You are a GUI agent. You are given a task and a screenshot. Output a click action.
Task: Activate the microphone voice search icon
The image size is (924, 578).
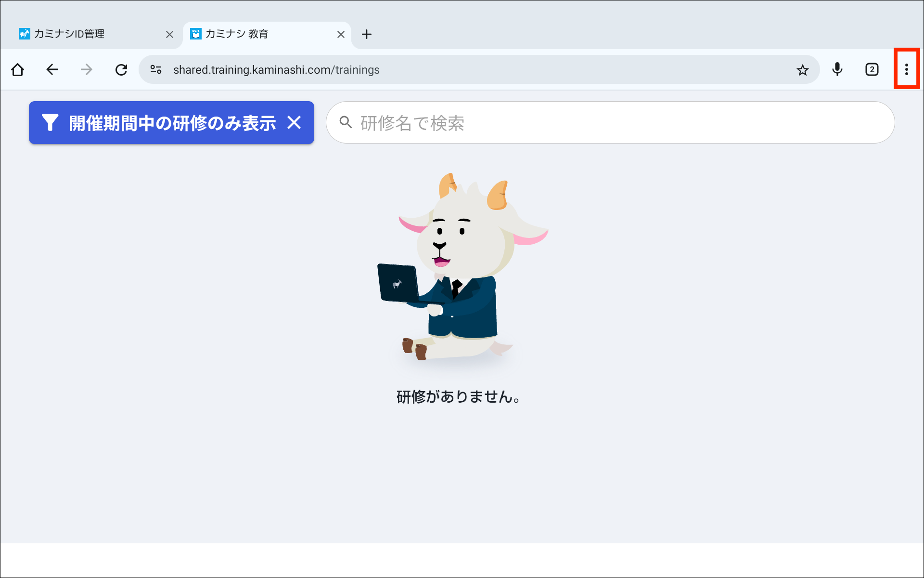837,70
